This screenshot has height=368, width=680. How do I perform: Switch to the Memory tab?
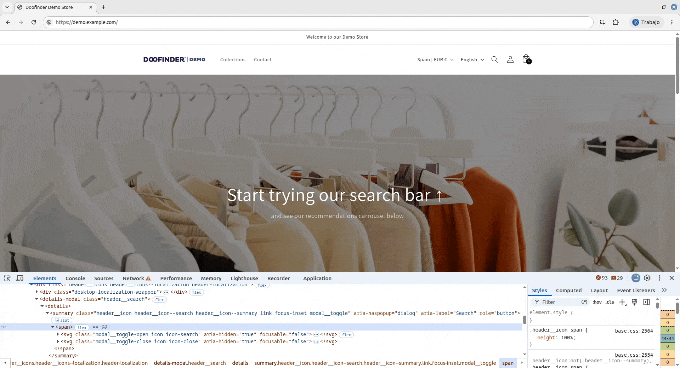(211, 278)
